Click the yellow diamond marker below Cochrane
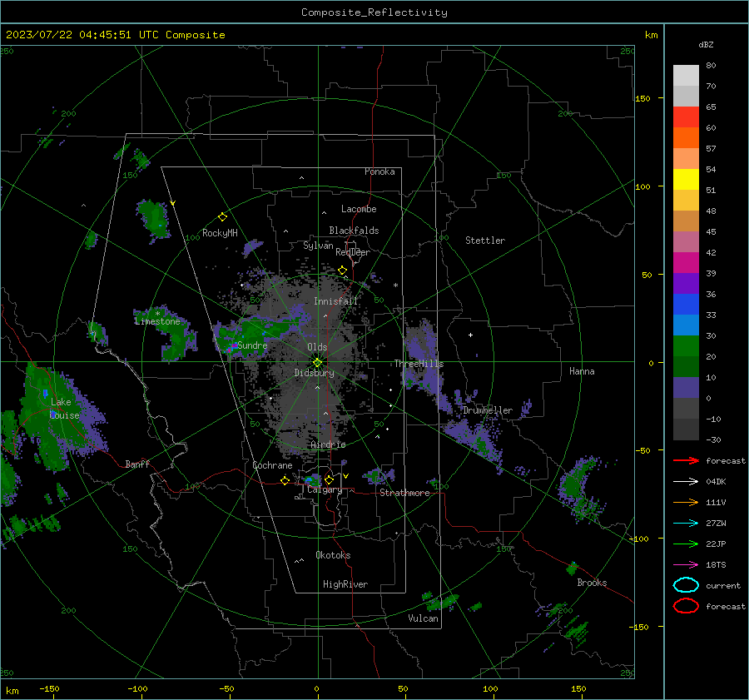This screenshot has width=749, height=700. pyautogui.click(x=285, y=480)
